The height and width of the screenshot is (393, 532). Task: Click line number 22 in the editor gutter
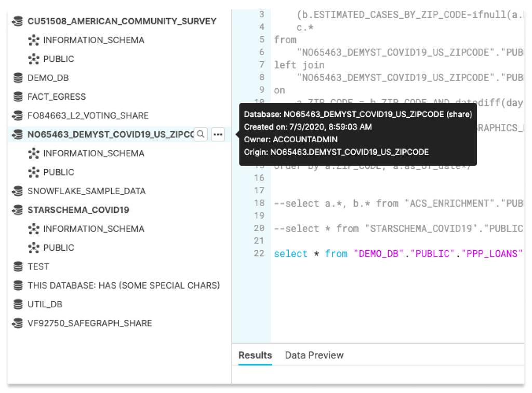click(259, 253)
